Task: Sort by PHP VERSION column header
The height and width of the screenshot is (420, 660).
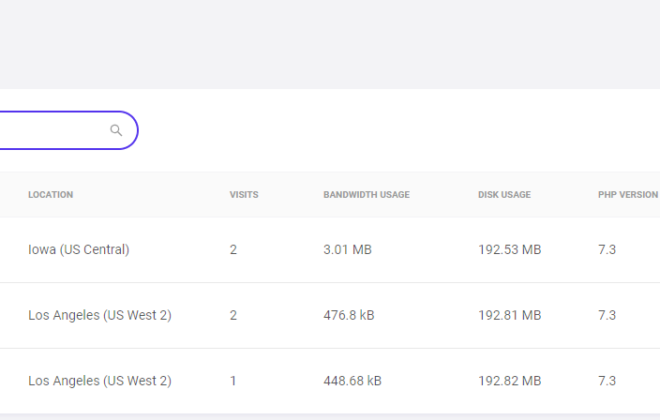Action: coord(628,195)
